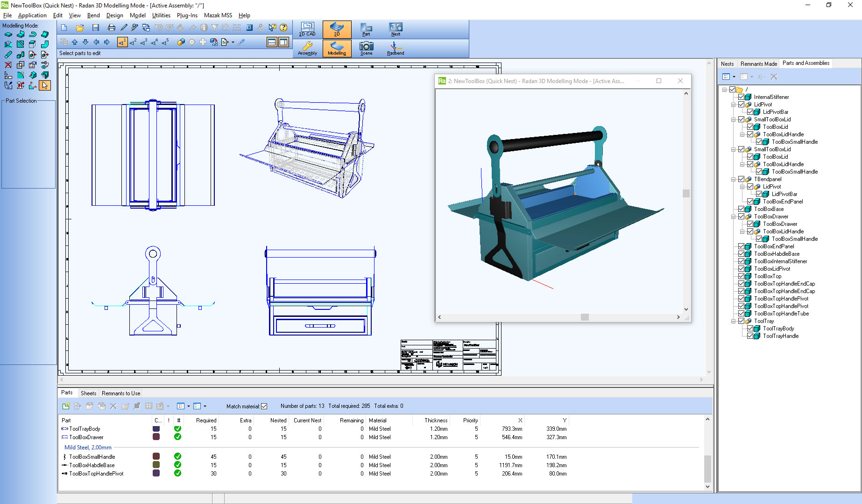
Task: Switch to 2D CAD mode
Action: (307, 29)
